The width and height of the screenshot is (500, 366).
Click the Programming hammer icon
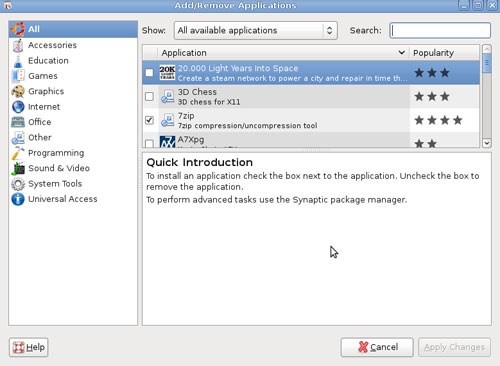(18, 153)
